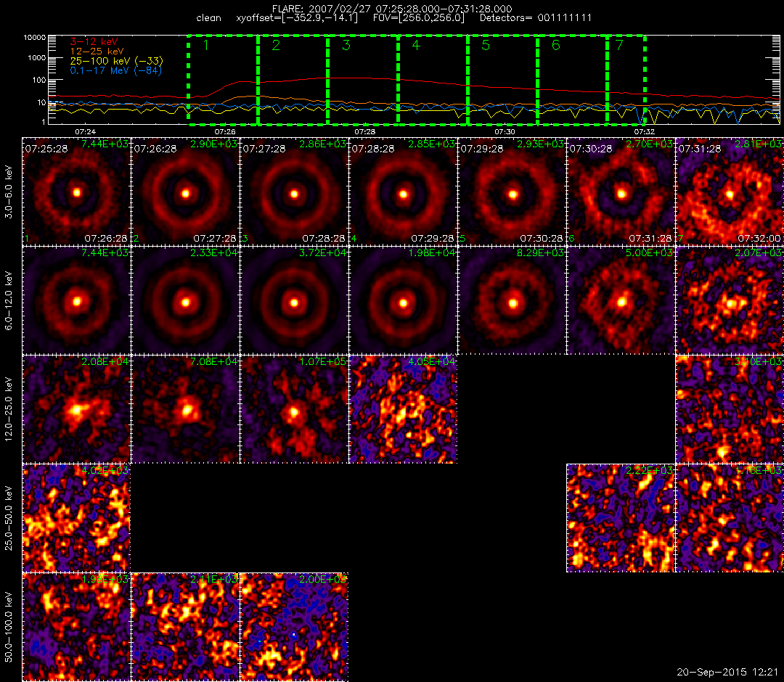Viewport: 784px width, 682px height.
Task: Select interval number 1 in the lightcurve
Action: pyautogui.click(x=206, y=45)
